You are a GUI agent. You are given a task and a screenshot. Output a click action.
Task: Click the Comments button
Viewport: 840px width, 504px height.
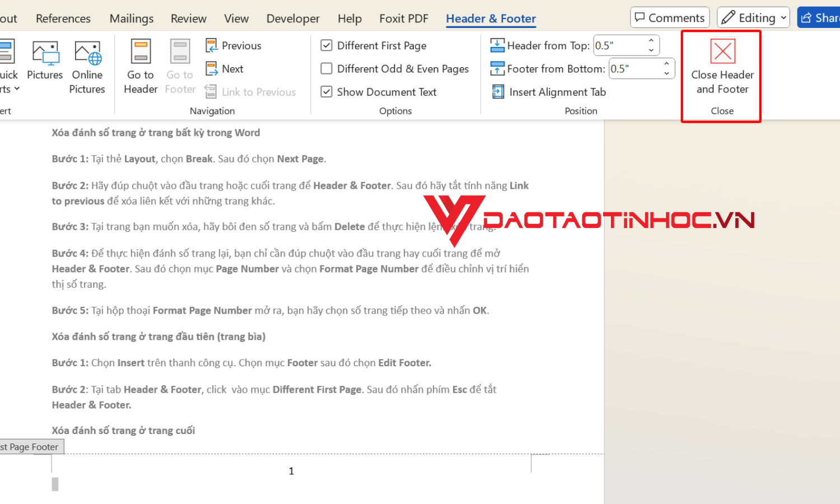(669, 17)
